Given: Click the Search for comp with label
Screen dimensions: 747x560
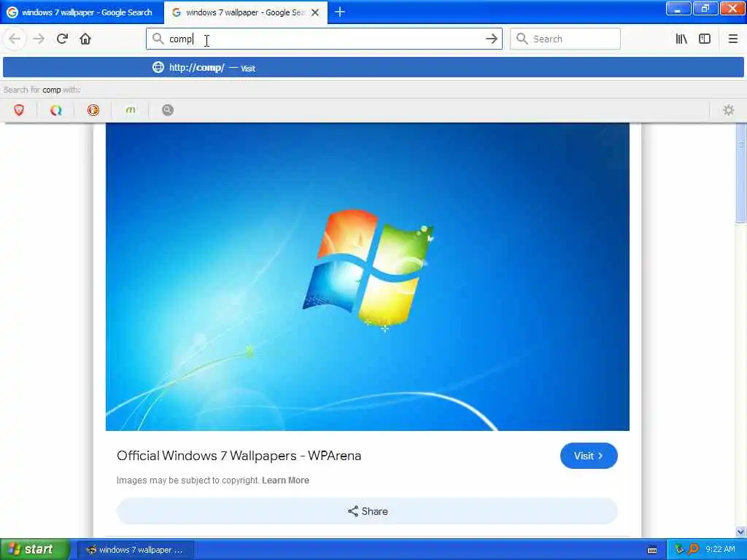Looking at the screenshot, I should tap(42, 90).
